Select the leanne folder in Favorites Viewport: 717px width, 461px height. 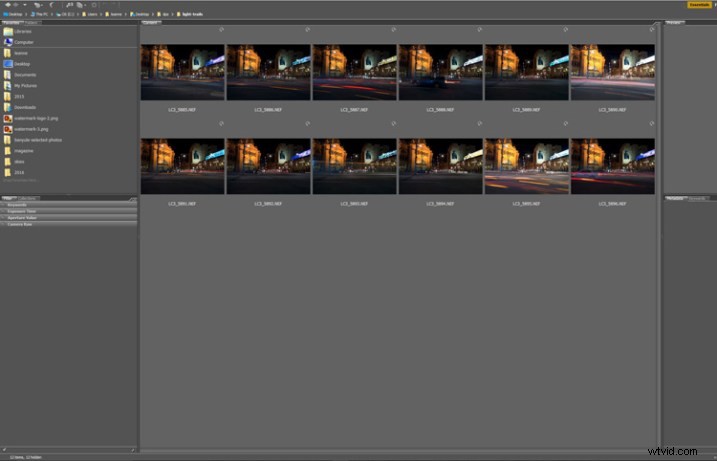pyautogui.click(x=16, y=53)
